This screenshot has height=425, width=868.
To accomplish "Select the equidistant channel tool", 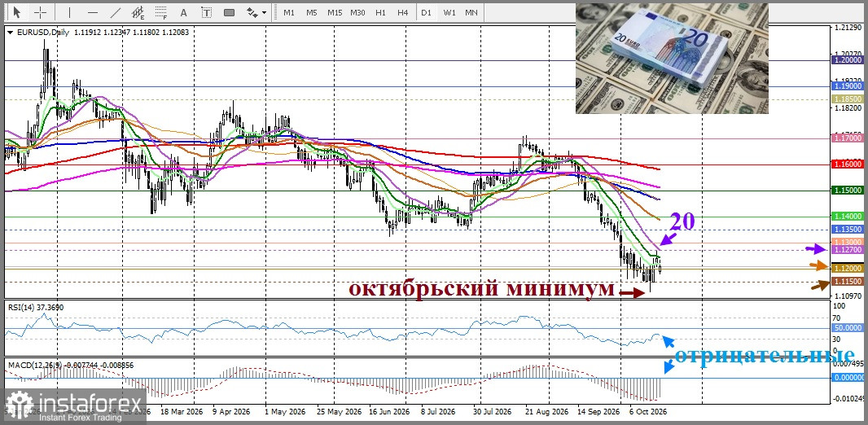I will coord(138,12).
